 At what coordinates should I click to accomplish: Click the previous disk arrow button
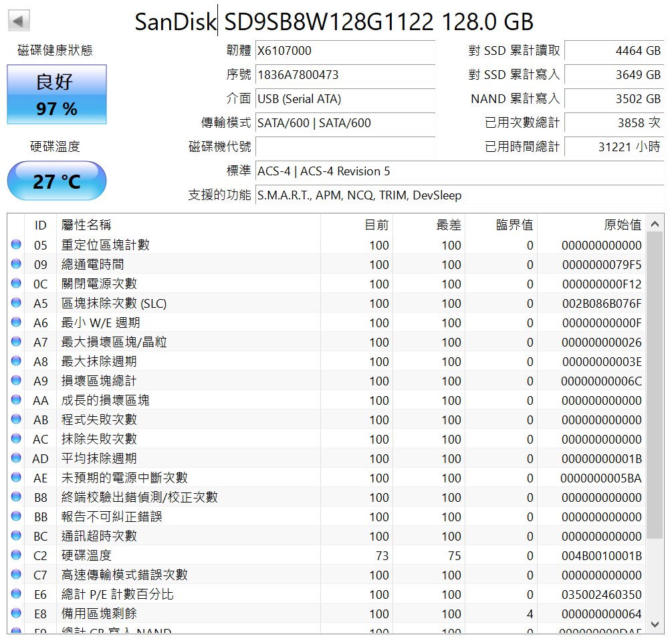click(19, 21)
